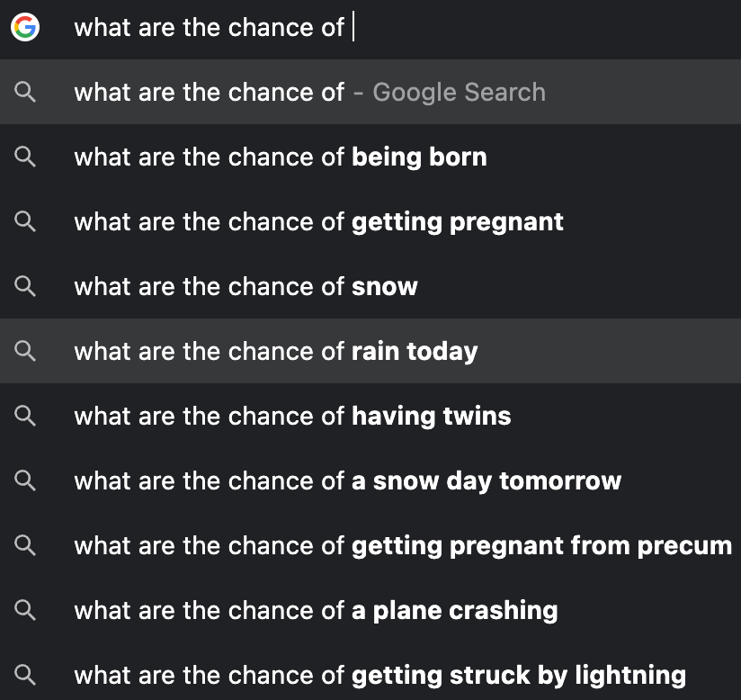
Task: Click search icon next to "having twins"
Action: coord(25,416)
